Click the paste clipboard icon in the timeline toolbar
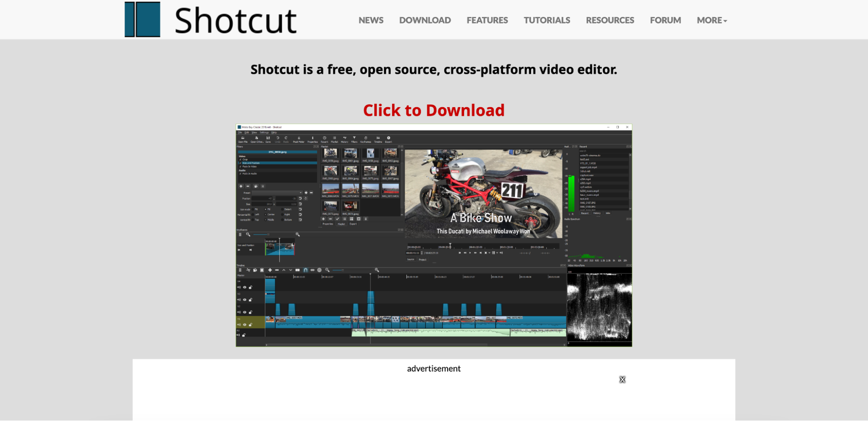The height and width of the screenshot is (421, 868). point(262,270)
